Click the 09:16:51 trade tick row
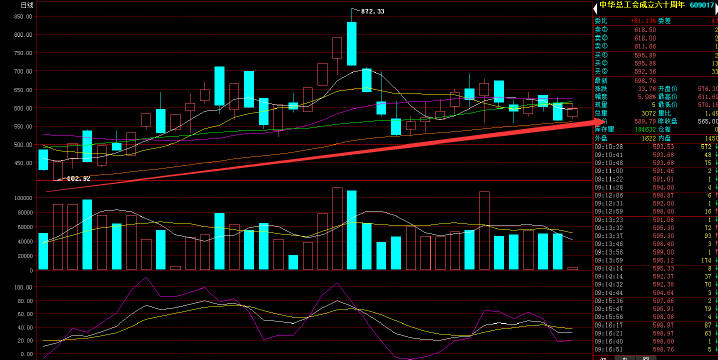The width and height of the screenshot is (718, 360). [655, 349]
